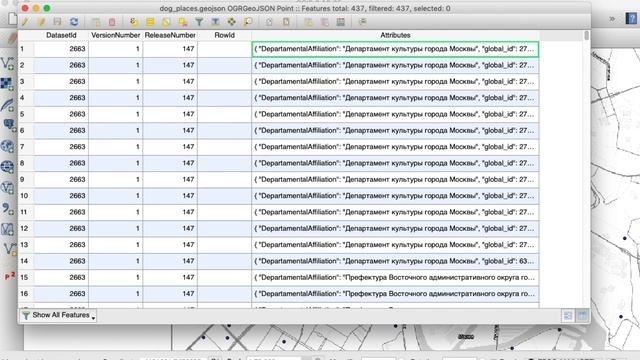
Task: Switch to table view icon
Action: tap(582, 316)
